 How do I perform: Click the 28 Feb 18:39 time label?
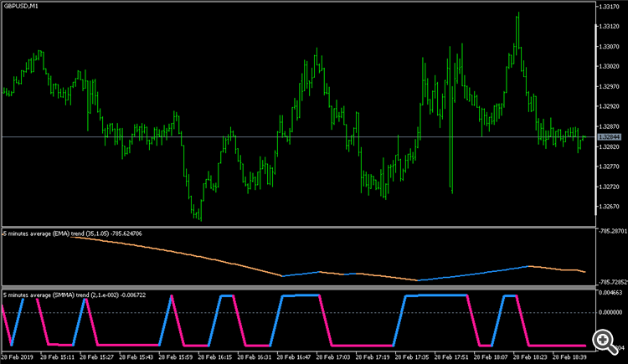click(570, 356)
